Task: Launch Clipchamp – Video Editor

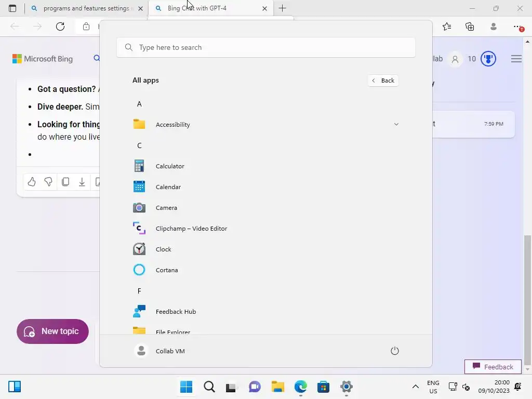Action: tap(265, 229)
